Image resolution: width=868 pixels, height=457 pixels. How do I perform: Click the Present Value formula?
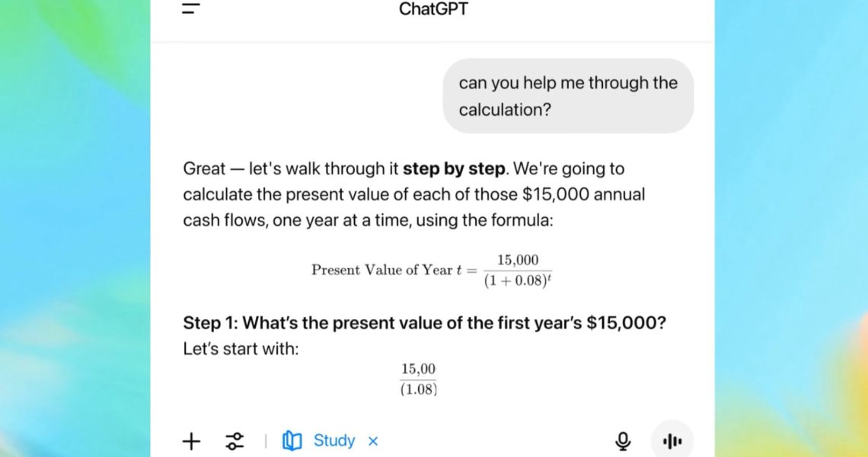tap(432, 270)
